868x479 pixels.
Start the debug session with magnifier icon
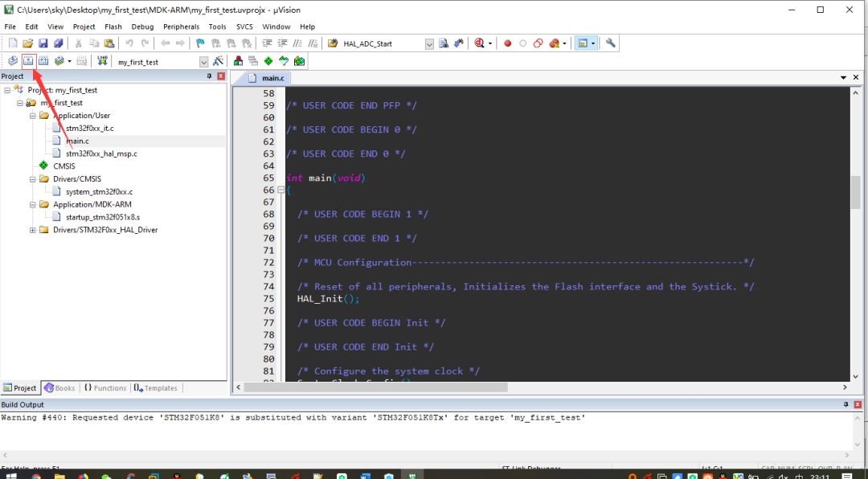pos(480,43)
